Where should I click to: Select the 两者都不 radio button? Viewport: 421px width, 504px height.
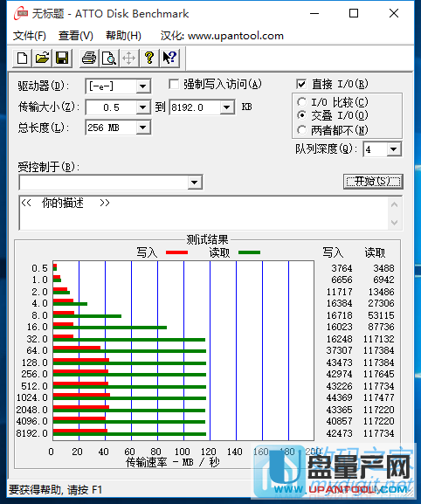(x=301, y=130)
